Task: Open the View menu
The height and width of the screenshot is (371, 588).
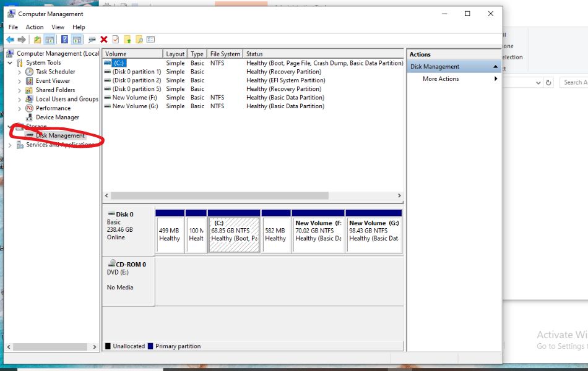Action: 58,27
